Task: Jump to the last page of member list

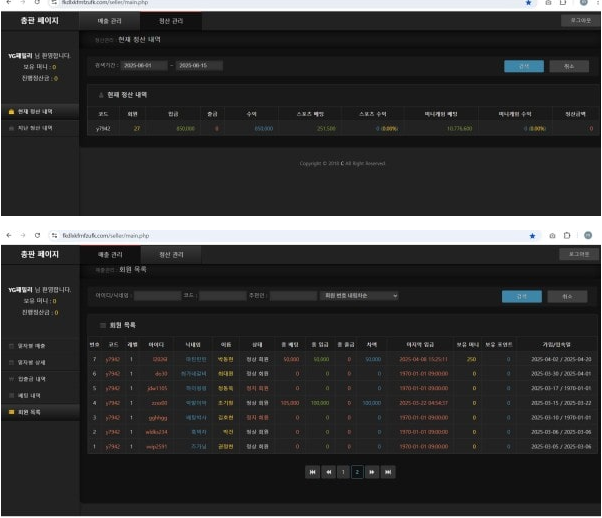Action: [x=387, y=471]
